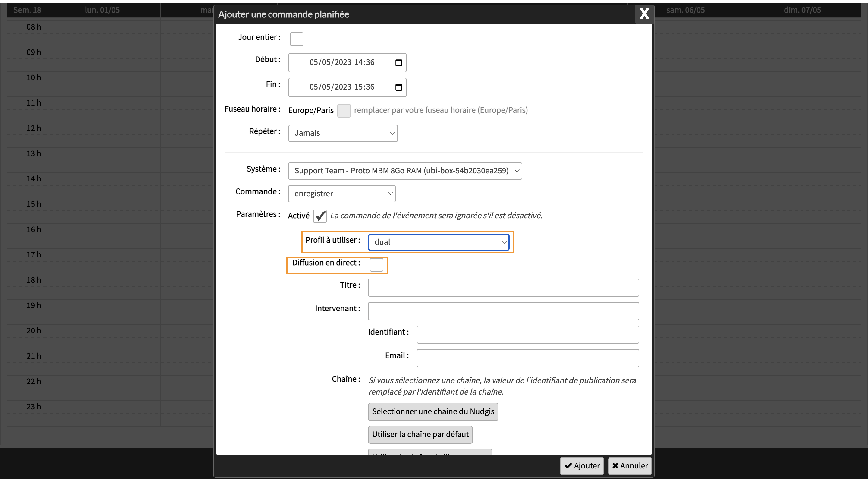Focus the Email input field

coord(528,358)
